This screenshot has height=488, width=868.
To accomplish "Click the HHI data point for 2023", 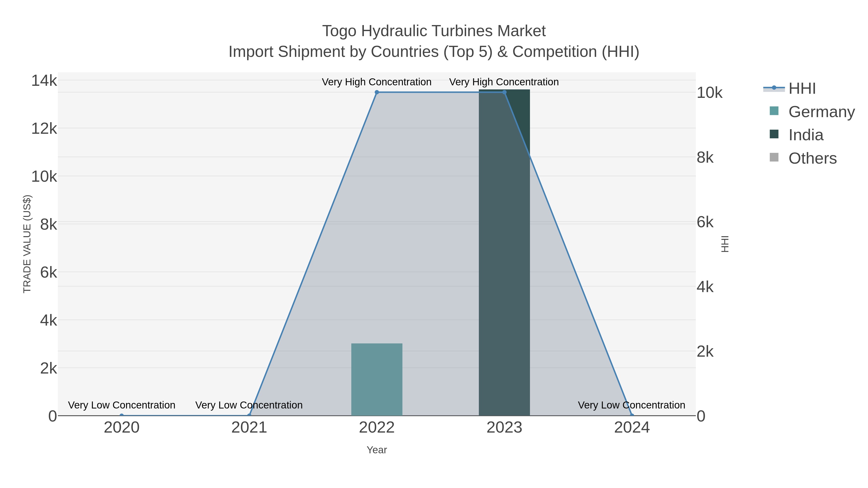I will coord(504,92).
